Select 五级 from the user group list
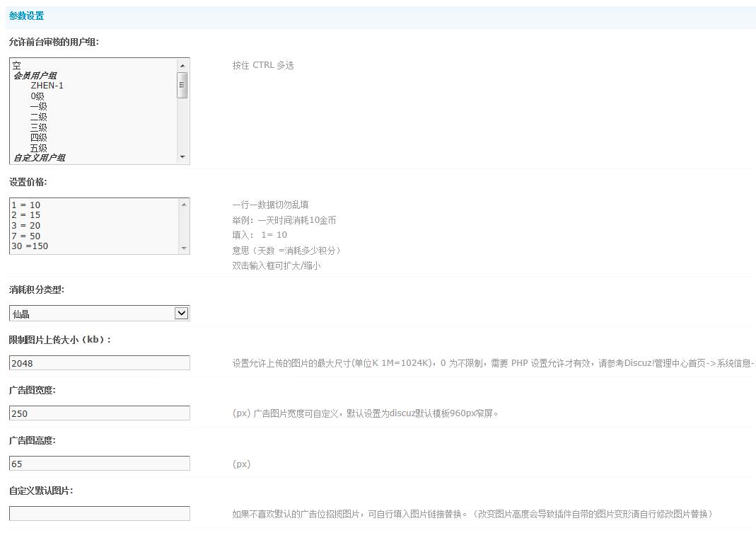This screenshot has height=533, width=756. tap(38, 149)
